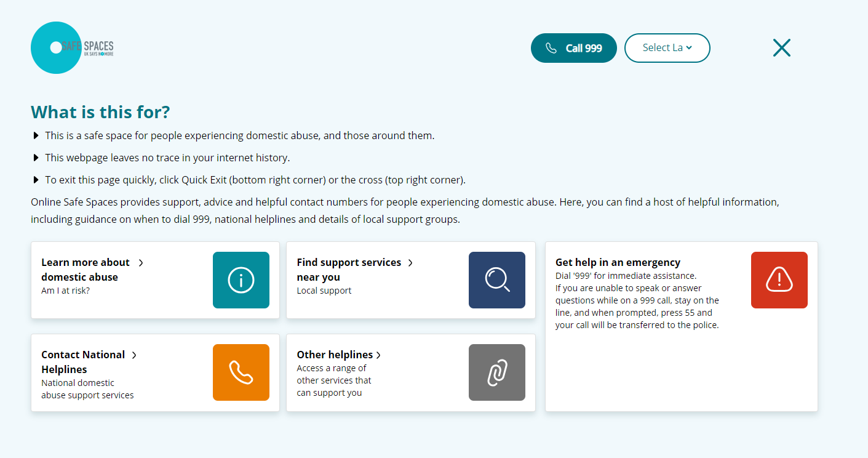Screen dimensions: 868x458
Task: Click the red warning triangle icon
Action: point(779,280)
